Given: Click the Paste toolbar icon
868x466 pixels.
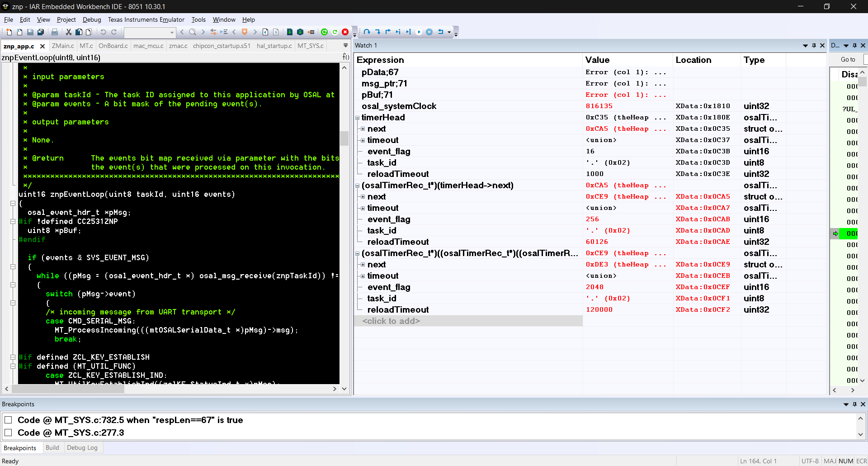Looking at the screenshot, I should click(x=89, y=32).
